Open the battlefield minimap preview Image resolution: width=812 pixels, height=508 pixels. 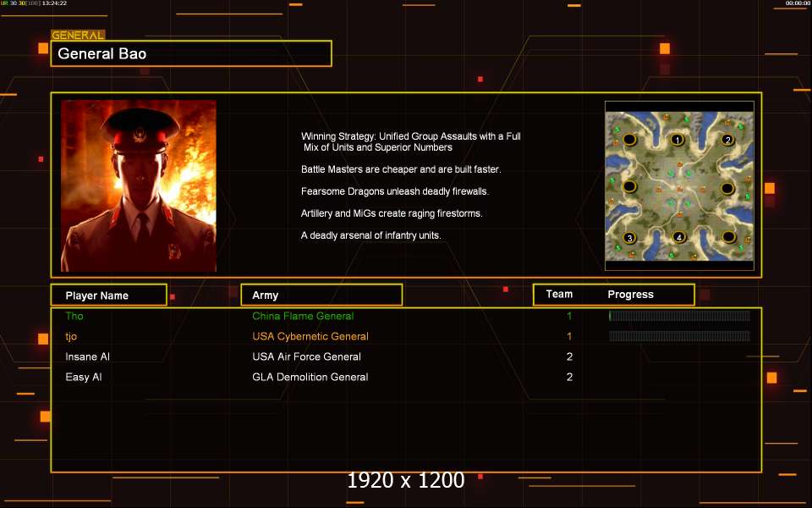tap(679, 185)
